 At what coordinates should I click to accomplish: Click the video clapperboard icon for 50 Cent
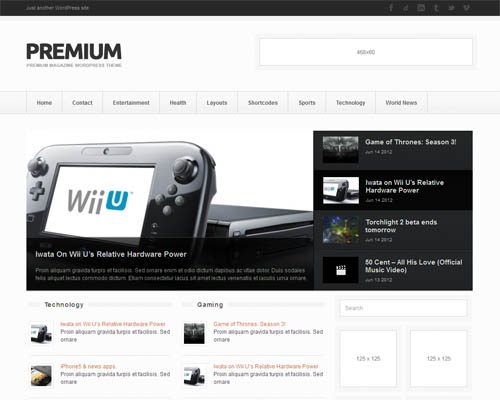pyautogui.click(x=341, y=270)
